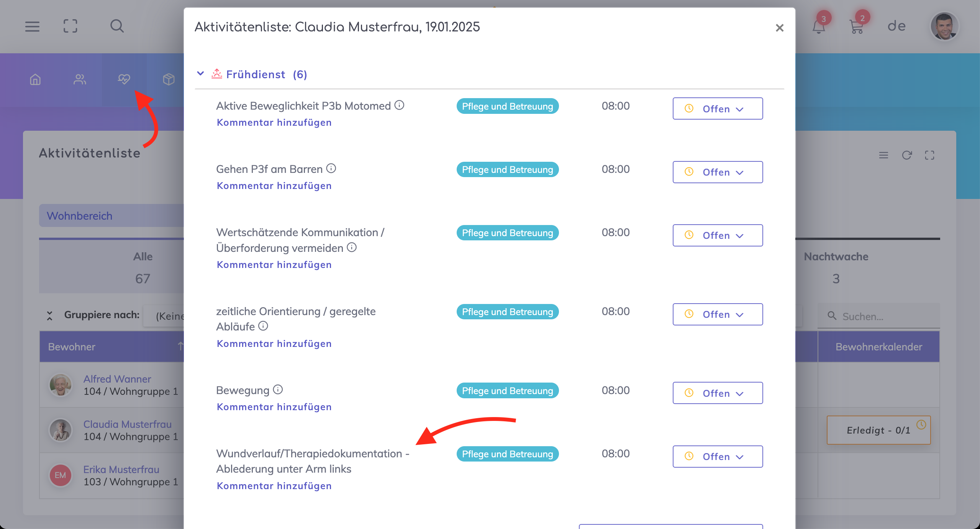980x529 pixels.
Task: Open search via magnifier icon
Action: point(117,26)
